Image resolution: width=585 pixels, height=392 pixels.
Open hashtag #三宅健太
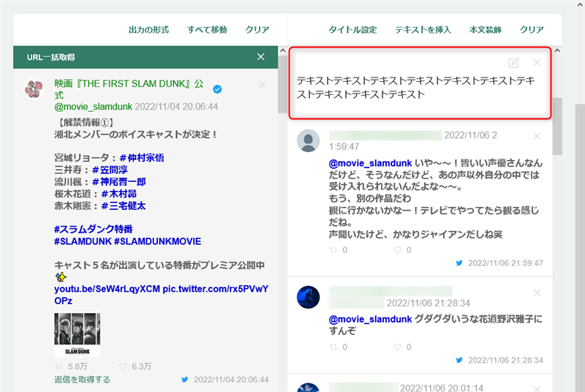(x=124, y=206)
